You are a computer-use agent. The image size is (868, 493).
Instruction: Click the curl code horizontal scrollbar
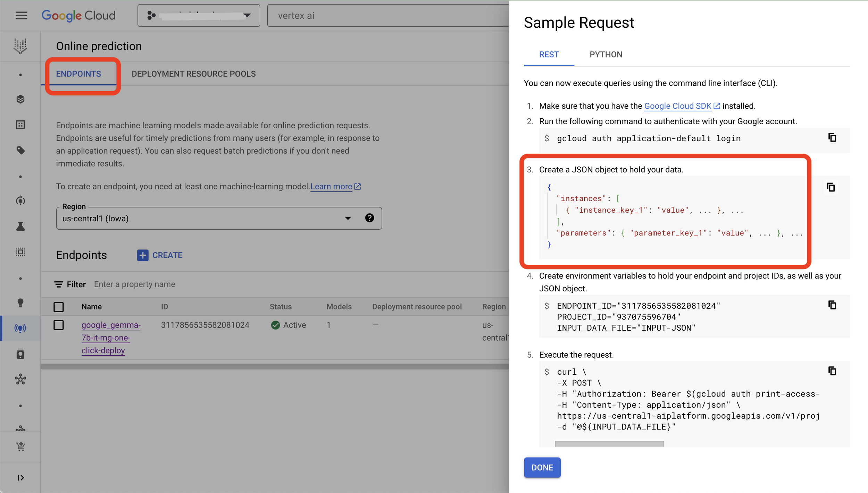[x=609, y=444]
